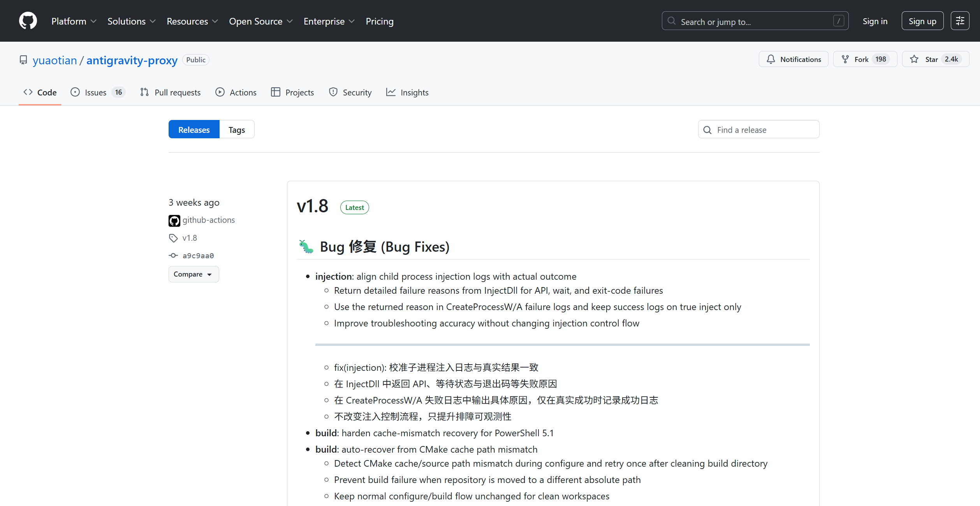Expand the Open Source dropdown
This screenshot has height=506, width=980.
[x=260, y=21]
